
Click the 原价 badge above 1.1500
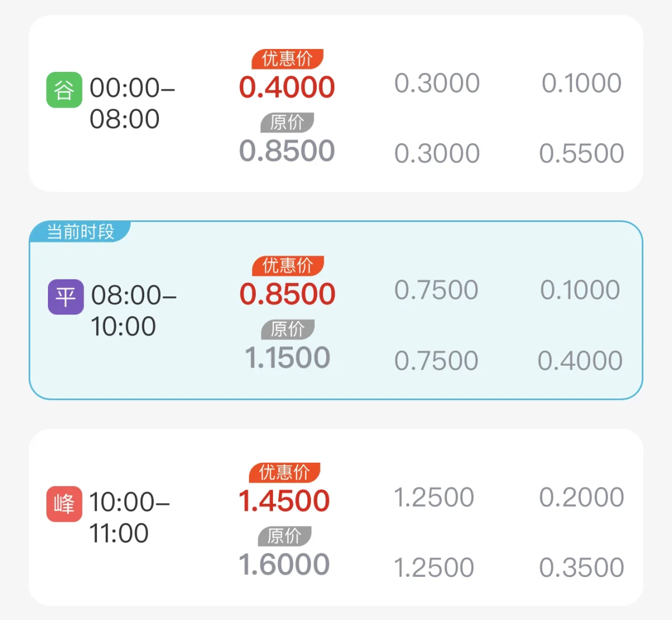point(288,330)
